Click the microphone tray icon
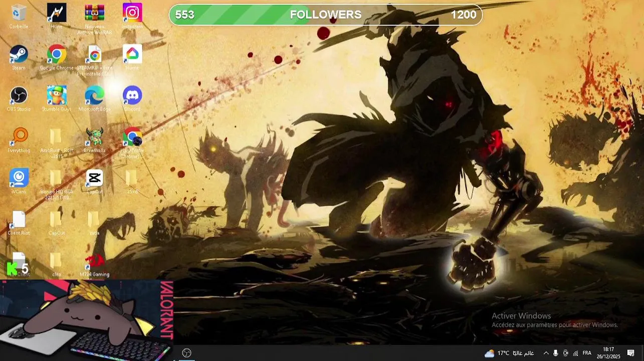 (x=556, y=353)
